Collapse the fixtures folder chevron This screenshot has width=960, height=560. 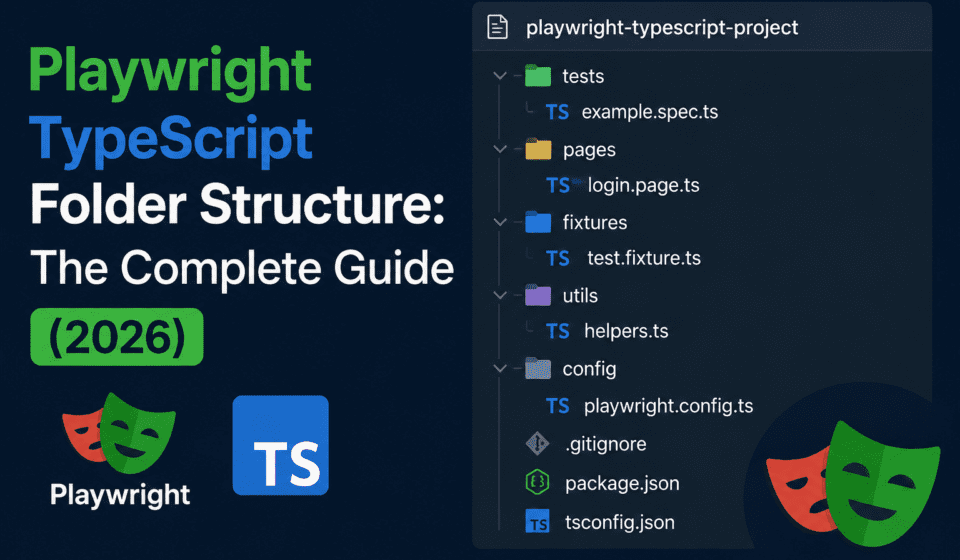pyautogui.click(x=500, y=222)
